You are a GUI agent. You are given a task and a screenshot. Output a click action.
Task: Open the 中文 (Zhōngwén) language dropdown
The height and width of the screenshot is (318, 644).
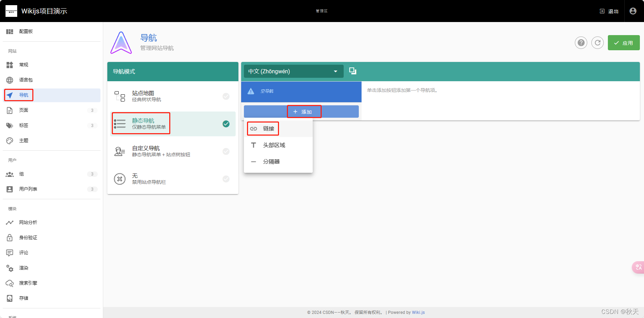(293, 71)
